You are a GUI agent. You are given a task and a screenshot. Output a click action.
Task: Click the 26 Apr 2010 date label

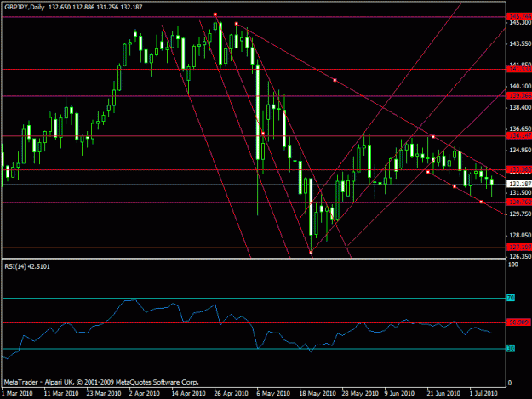231,394
